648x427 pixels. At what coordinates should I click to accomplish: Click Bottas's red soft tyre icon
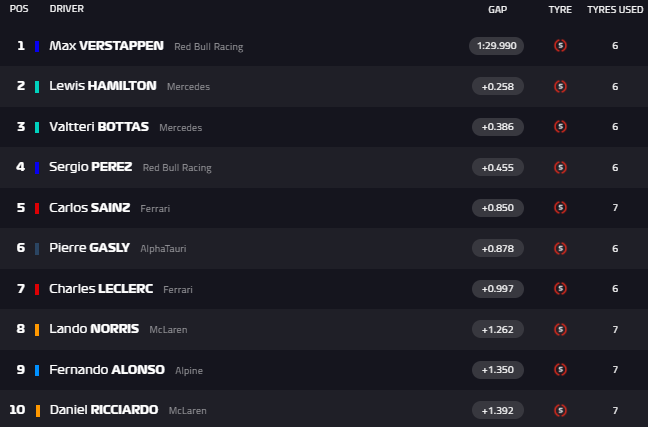pyautogui.click(x=560, y=127)
